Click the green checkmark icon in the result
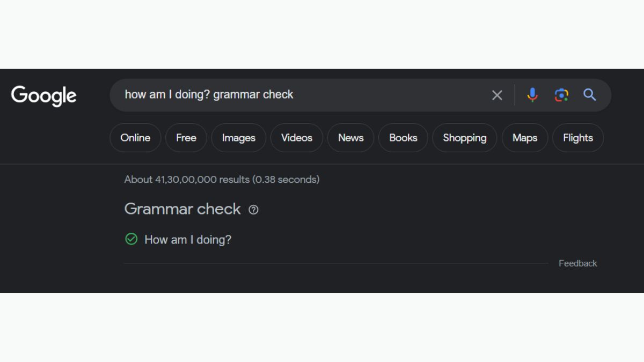Image resolution: width=644 pixels, height=362 pixels. [x=131, y=239]
